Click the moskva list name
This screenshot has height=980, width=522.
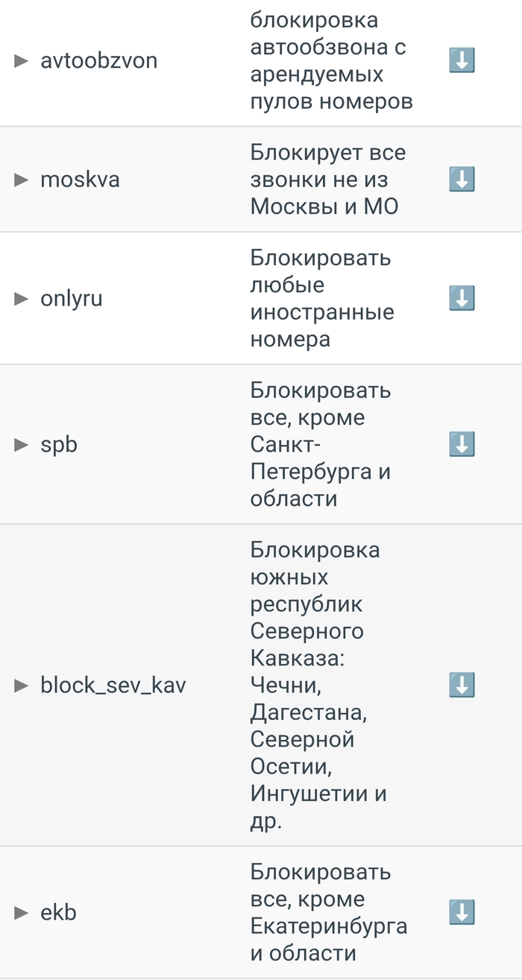click(x=80, y=180)
